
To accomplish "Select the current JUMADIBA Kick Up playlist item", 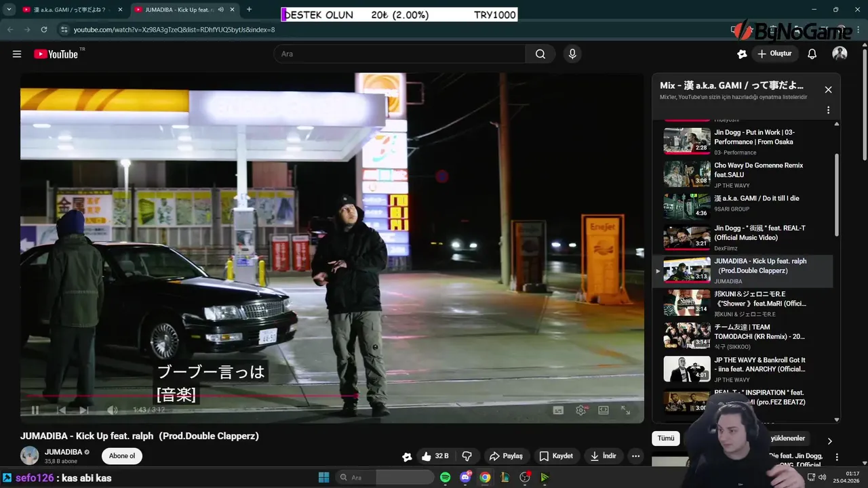I will tap(745, 271).
